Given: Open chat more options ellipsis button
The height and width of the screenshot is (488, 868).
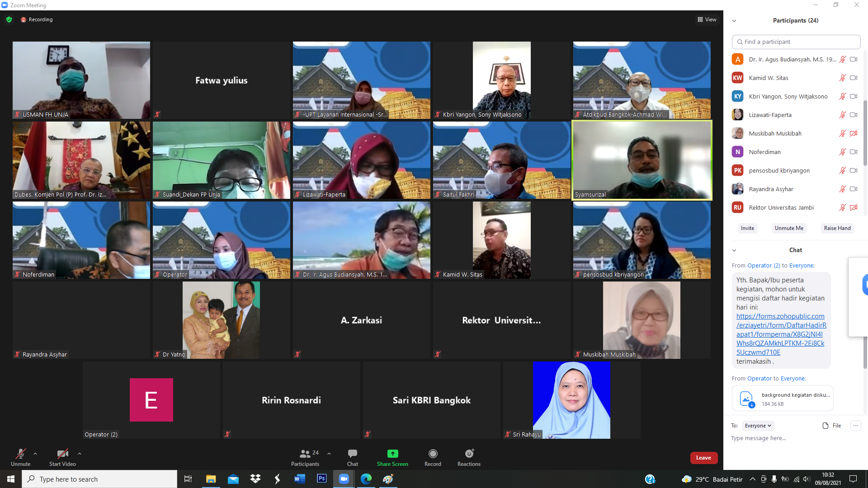Looking at the screenshot, I should tap(855, 426).
